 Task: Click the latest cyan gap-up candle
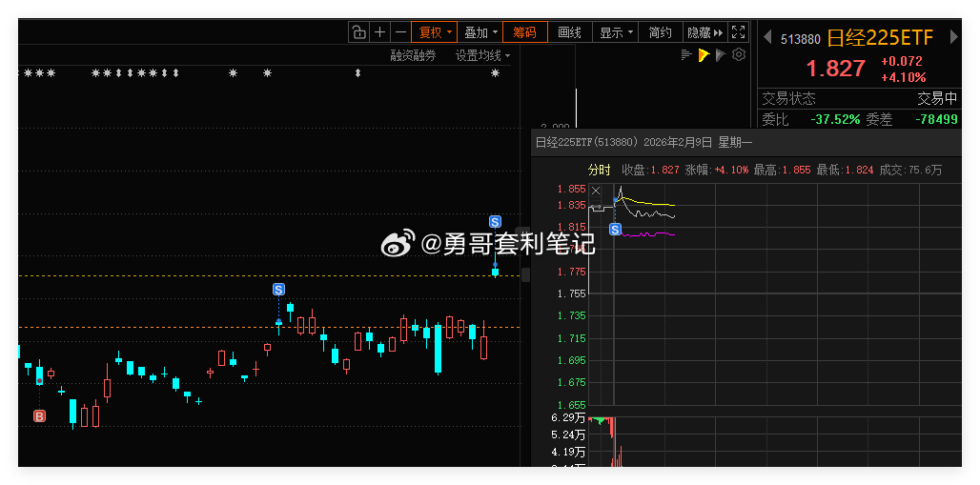click(495, 272)
